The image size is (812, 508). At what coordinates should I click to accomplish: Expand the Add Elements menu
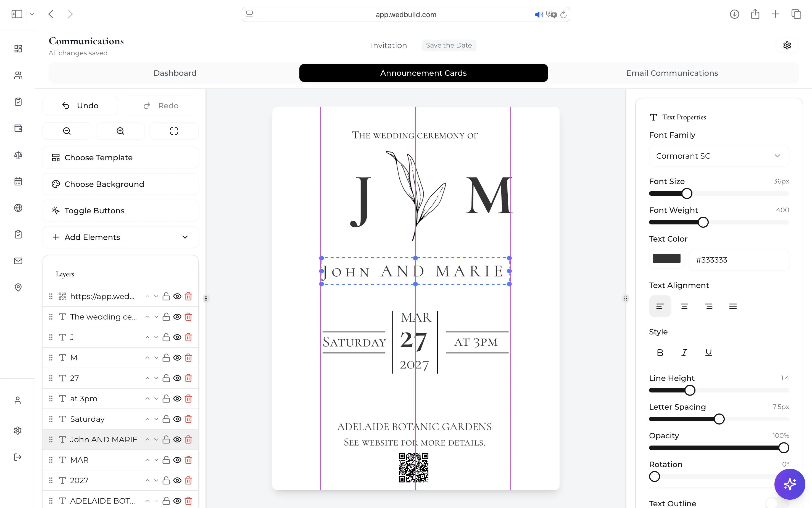pyautogui.click(x=120, y=237)
